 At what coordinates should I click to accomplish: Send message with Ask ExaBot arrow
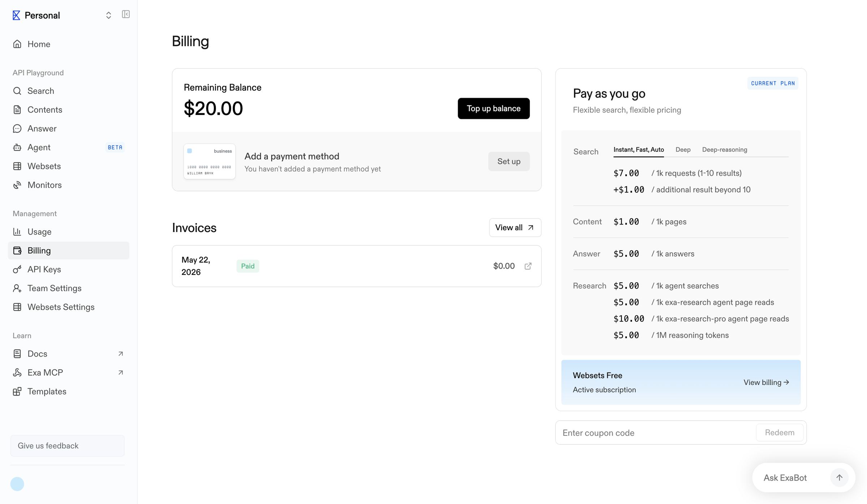coord(839,478)
